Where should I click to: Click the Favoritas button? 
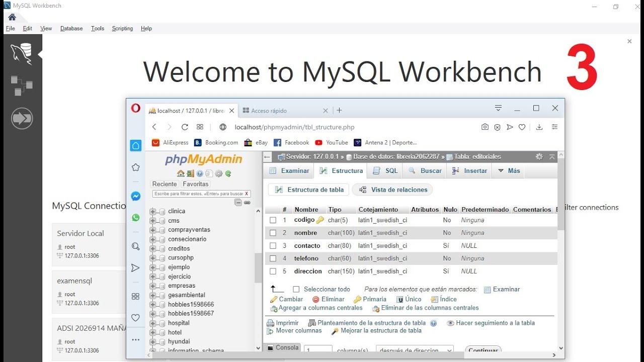(x=196, y=184)
